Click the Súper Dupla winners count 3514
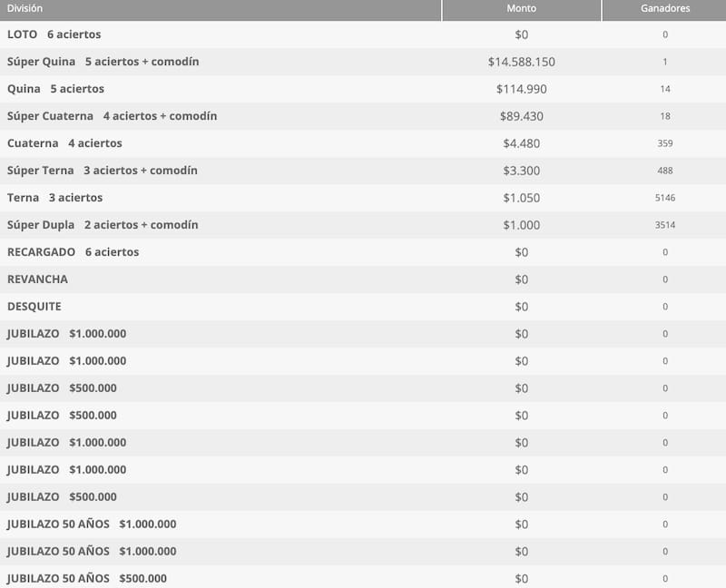This screenshot has width=726, height=588. click(x=665, y=225)
